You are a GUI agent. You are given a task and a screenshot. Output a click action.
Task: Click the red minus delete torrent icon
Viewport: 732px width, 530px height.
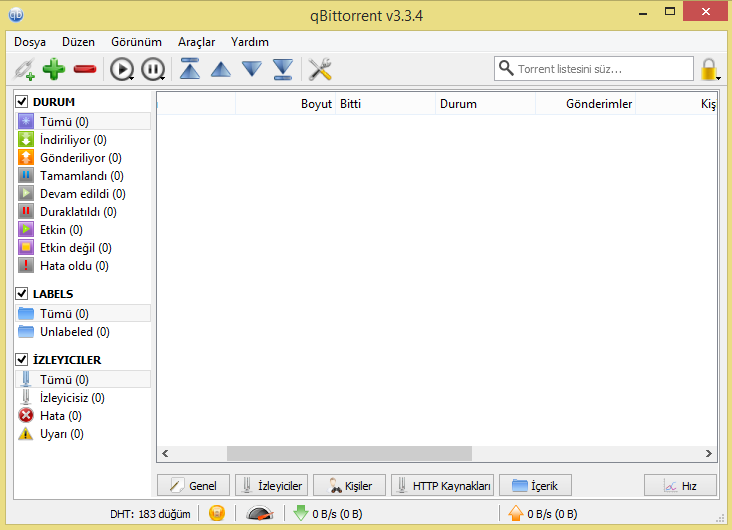tap(85, 70)
